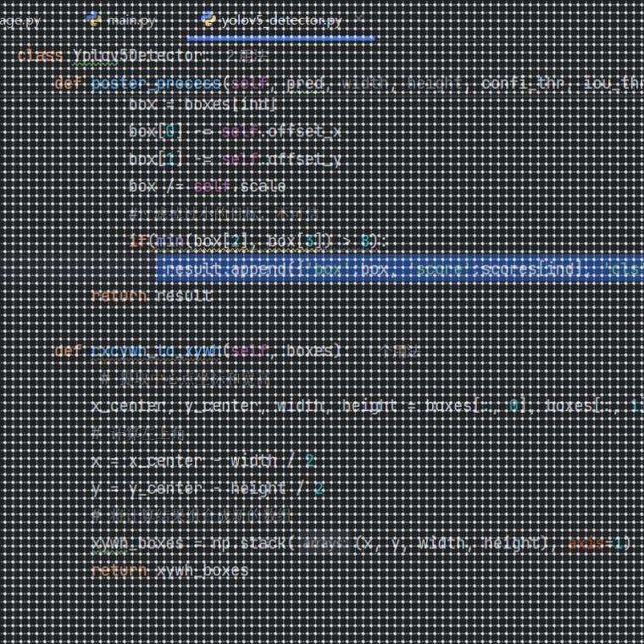Click the comment above 'x = x_center' line
The height and width of the screenshot is (644, 644).
click(137, 434)
